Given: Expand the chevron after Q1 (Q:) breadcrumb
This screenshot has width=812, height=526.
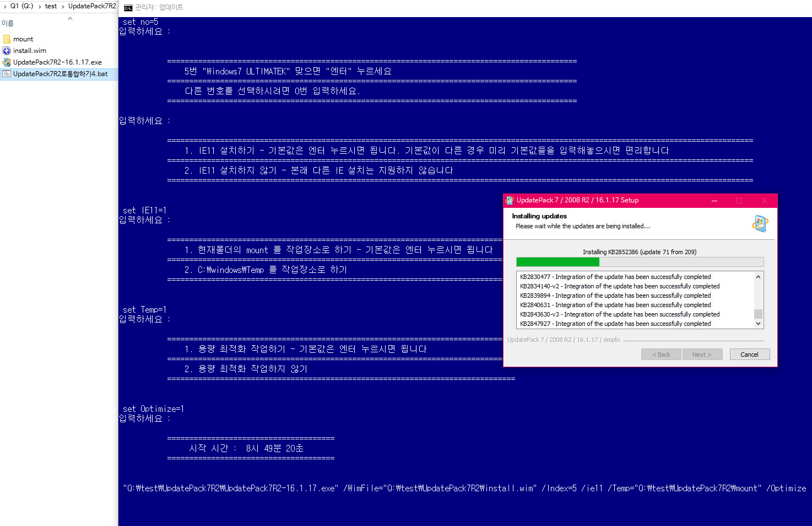Looking at the screenshot, I should click(39, 6).
